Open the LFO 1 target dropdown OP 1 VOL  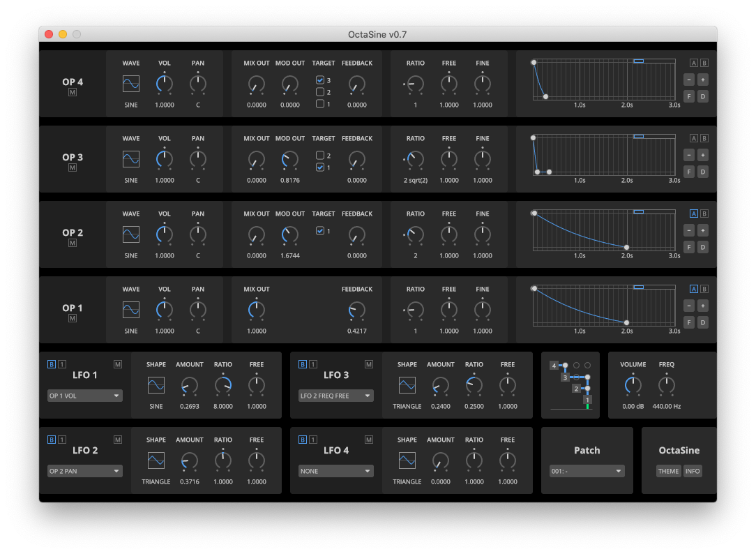(x=85, y=396)
